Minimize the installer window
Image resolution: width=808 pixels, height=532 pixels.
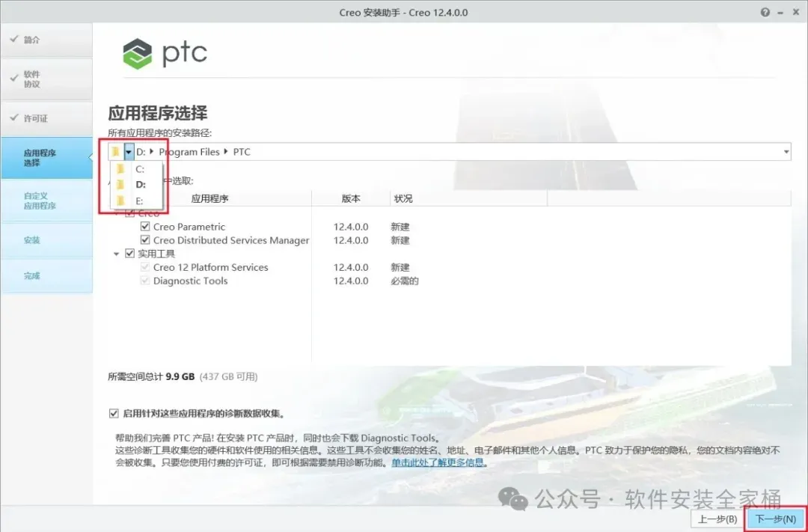pyautogui.click(x=780, y=13)
